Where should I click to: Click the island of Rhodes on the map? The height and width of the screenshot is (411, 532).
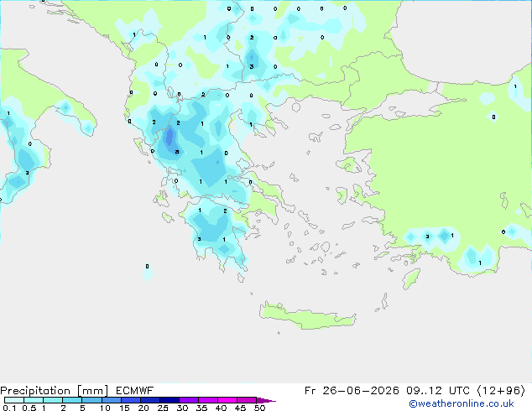[411, 278]
